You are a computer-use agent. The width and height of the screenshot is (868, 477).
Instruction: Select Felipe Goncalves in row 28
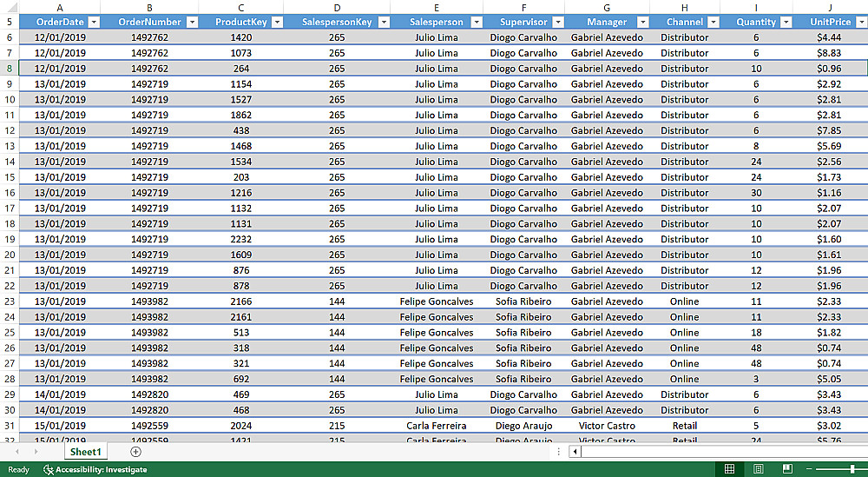[x=437, y=379]
